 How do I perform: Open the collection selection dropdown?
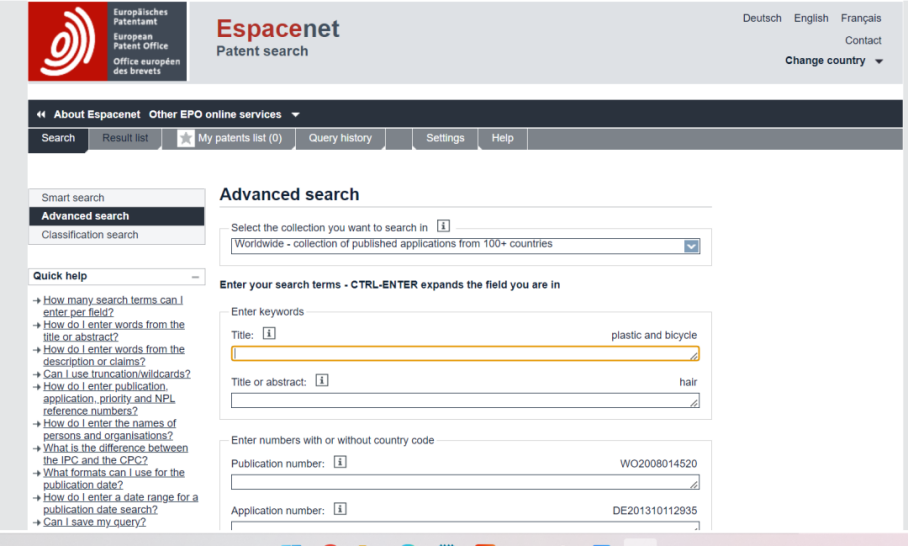pos(691,246)
